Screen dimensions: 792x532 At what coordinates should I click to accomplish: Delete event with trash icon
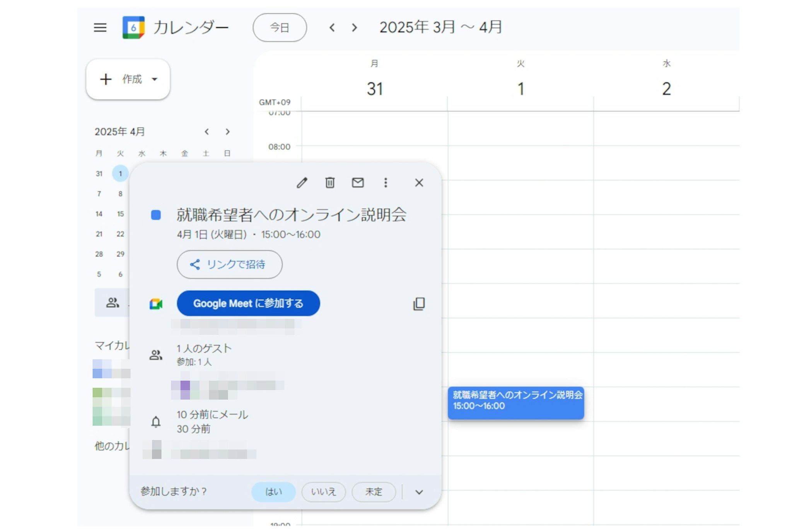[x=330, y=182]
